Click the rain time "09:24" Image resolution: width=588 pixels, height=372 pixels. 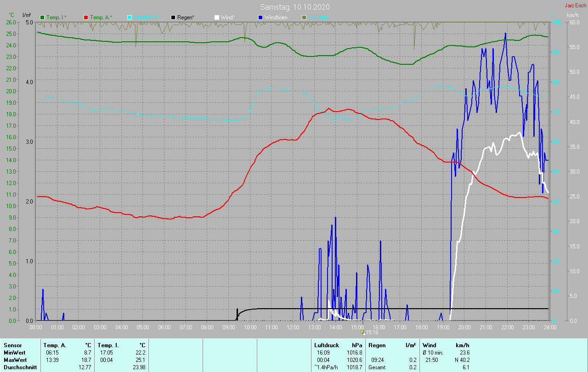[x=378, y=360]
